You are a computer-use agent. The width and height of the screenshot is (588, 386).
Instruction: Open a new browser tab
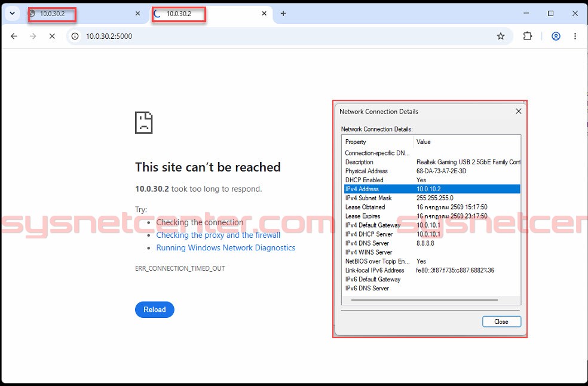283,14
